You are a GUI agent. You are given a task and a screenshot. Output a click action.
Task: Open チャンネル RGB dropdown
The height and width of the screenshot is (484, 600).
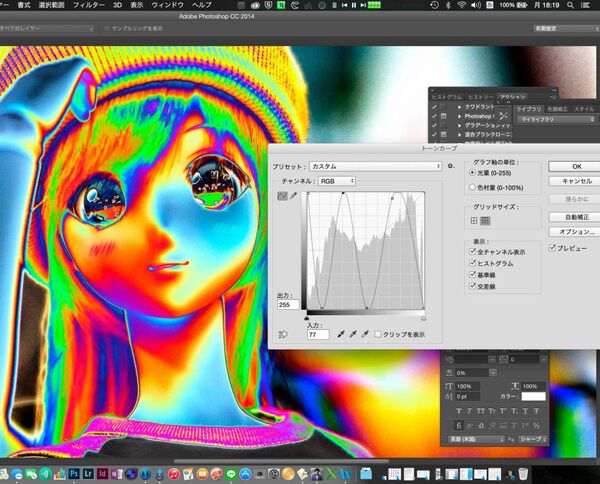337,181
